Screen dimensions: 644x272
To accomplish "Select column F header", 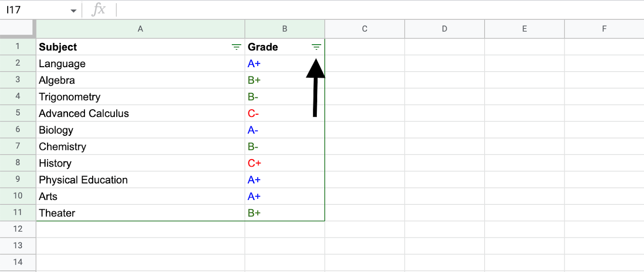I will click(x=604, y=29).
